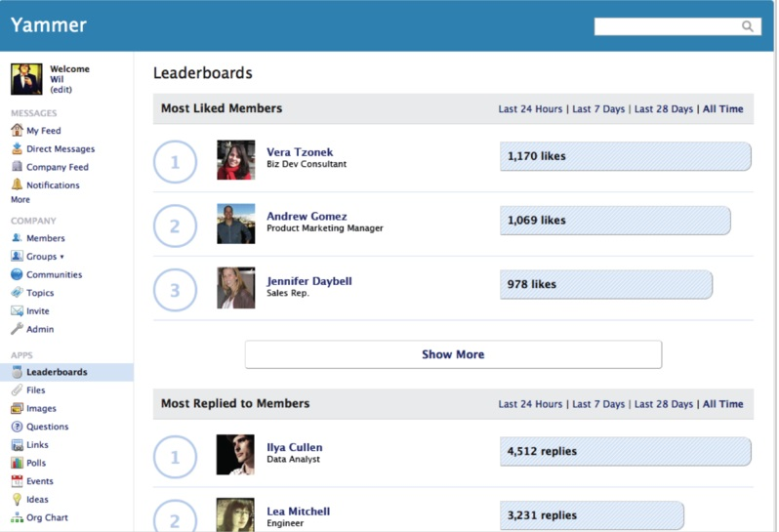Select All Time for Most Liked Members
This screenshot has height=532, width=779.
(722, 108)
